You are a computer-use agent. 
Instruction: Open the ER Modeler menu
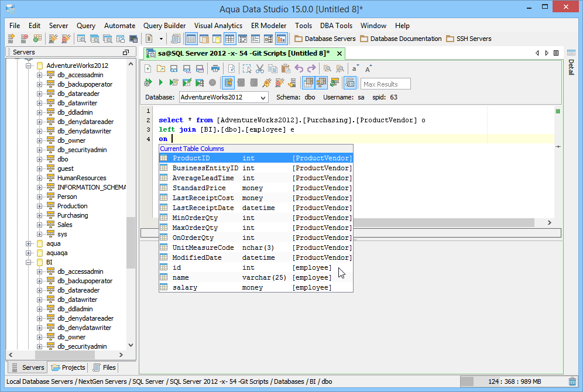269,26
